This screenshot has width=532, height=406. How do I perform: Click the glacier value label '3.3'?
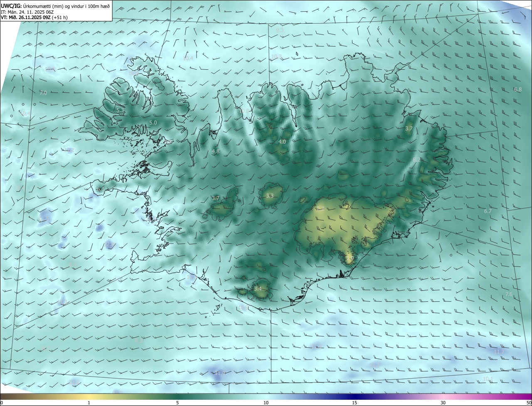pyautogui.click(x=270, y=196)
